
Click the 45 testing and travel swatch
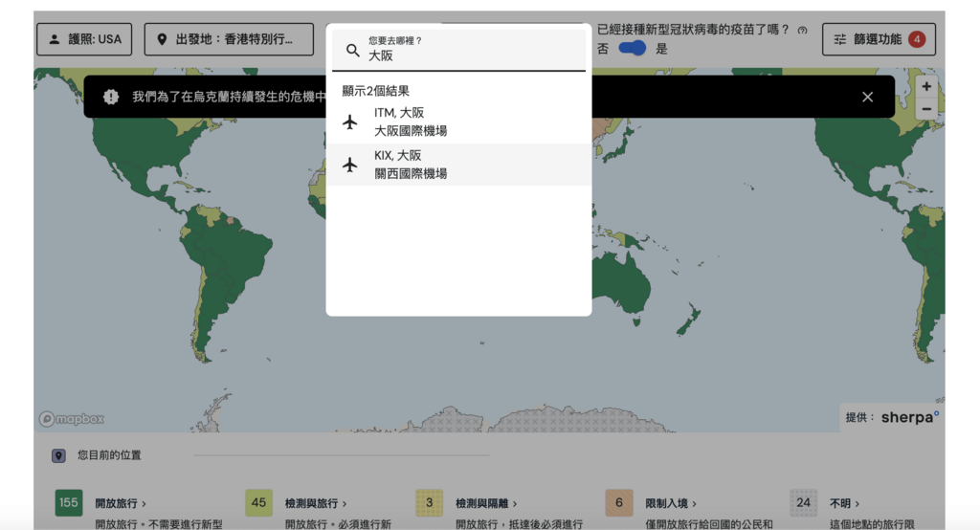point(258,502)
